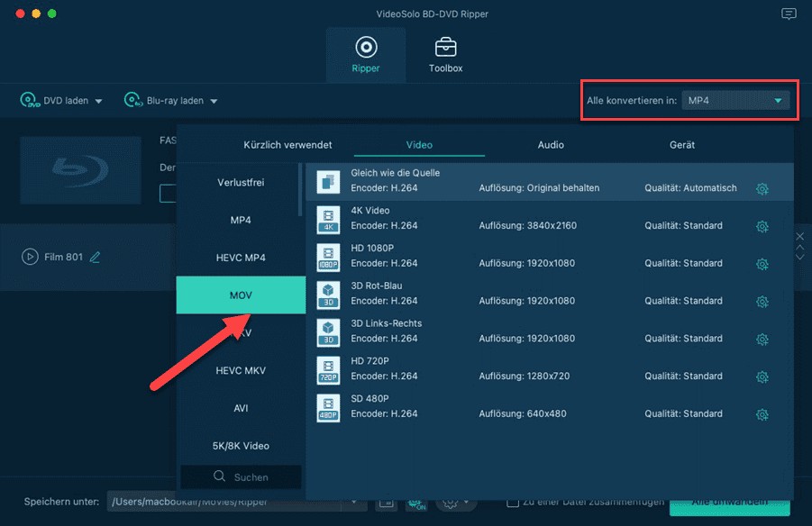Open settings gear for HD 1080P preset

tap(762, 264)
